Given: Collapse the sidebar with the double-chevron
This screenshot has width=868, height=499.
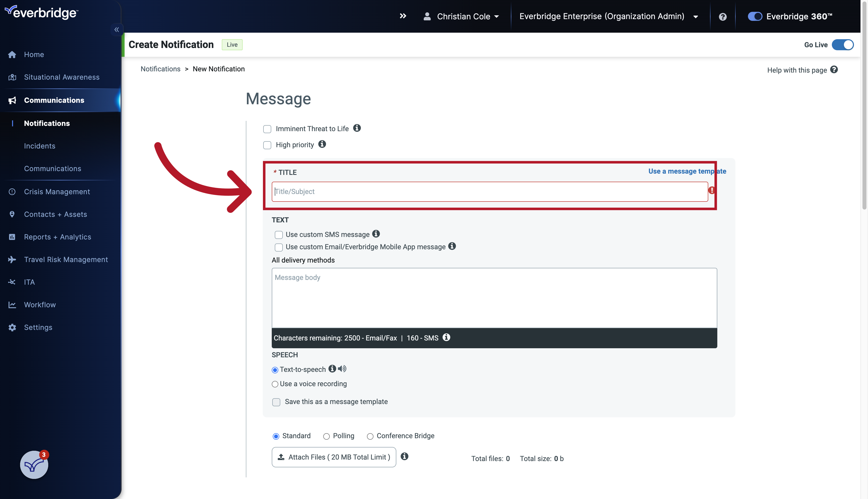Looking at the screenshot, I should coord(117,29).
